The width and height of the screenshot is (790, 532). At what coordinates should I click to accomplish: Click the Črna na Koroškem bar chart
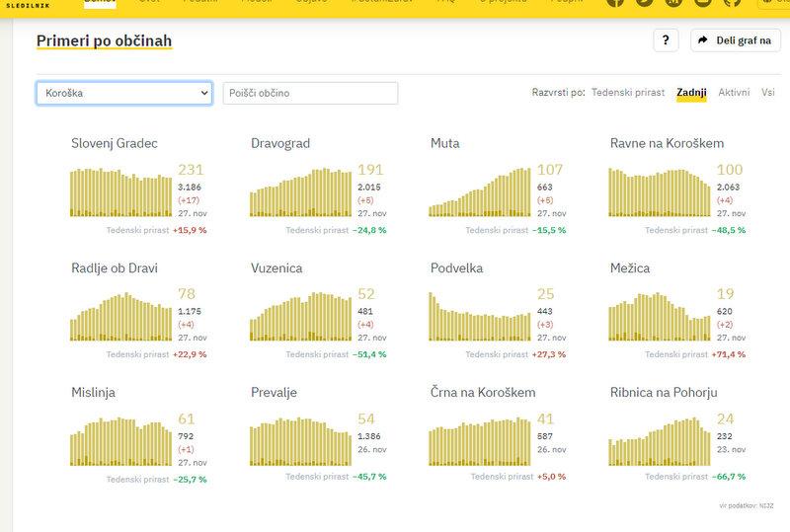[x=479, y=440]
